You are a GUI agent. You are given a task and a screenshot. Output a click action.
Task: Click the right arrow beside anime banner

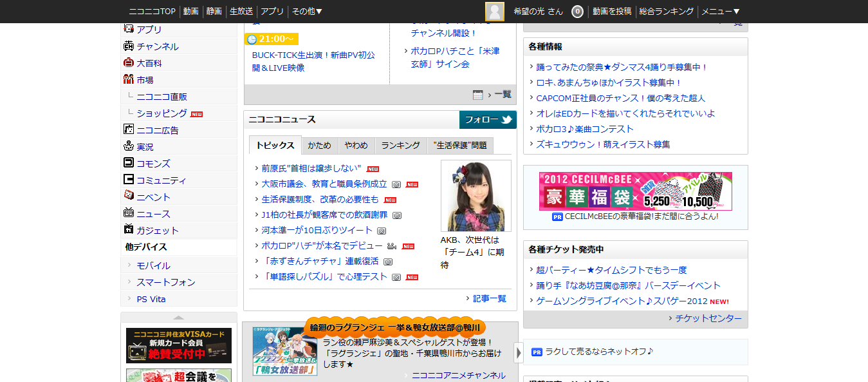click(x=519, y=352)
